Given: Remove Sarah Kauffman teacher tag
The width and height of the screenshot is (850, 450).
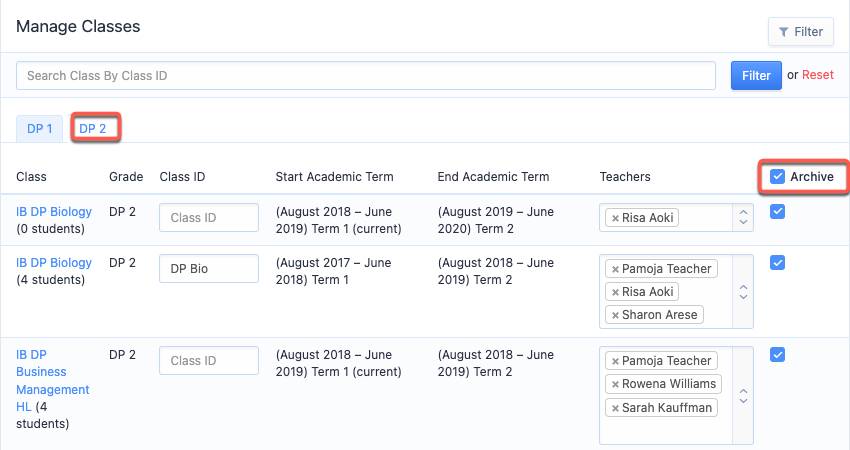Looking at the screenshot, I should [x=615, y=408].
